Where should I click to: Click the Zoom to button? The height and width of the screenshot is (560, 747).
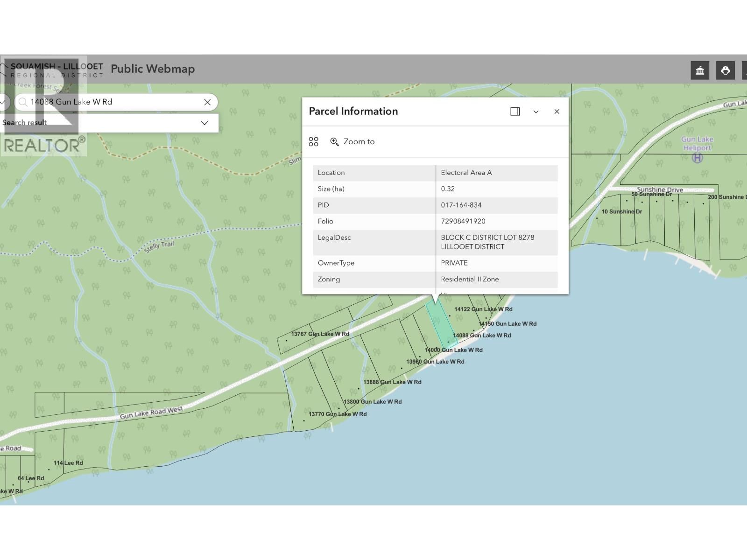(x=352, y=142)
